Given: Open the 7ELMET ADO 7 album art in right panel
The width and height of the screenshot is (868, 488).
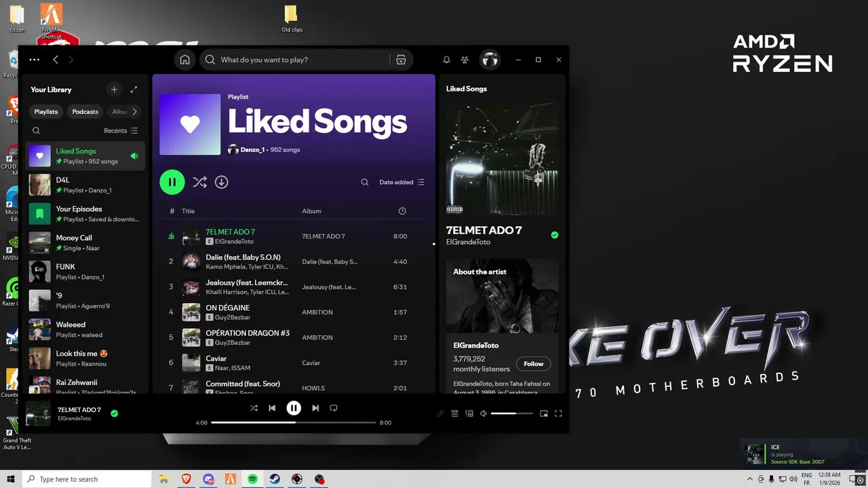Looking at the screenshot, I should click(x=502, y=158).
